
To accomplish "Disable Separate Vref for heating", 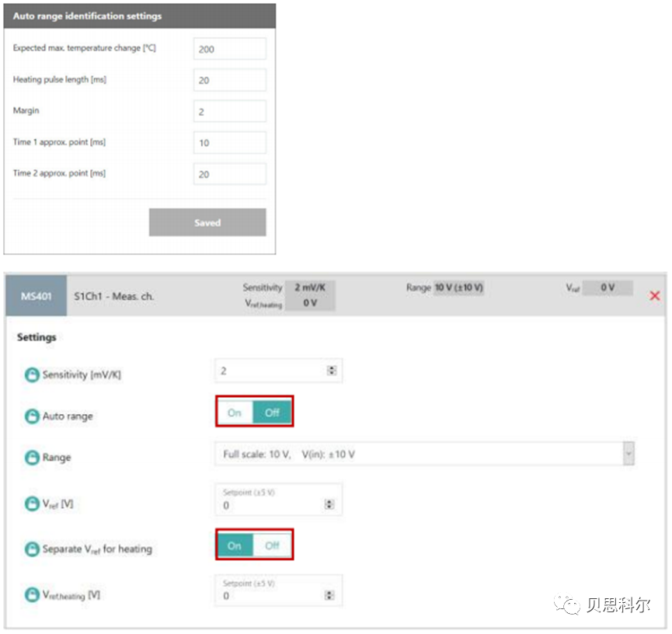I will (273, 545).
